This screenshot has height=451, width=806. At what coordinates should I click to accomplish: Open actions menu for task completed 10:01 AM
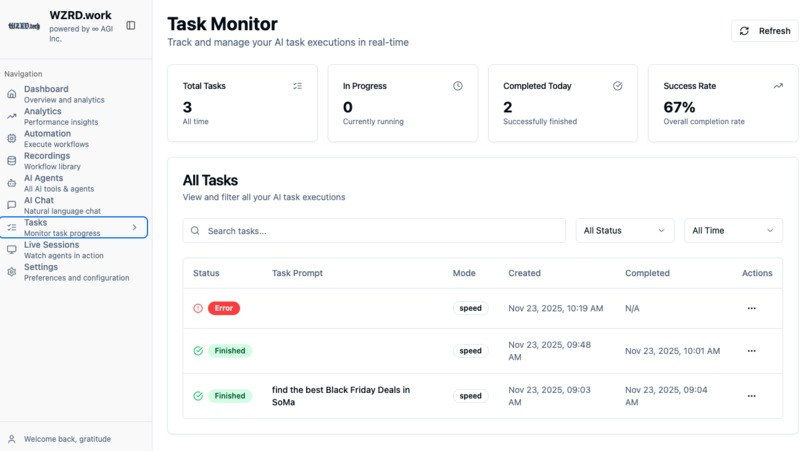(752, 351)
